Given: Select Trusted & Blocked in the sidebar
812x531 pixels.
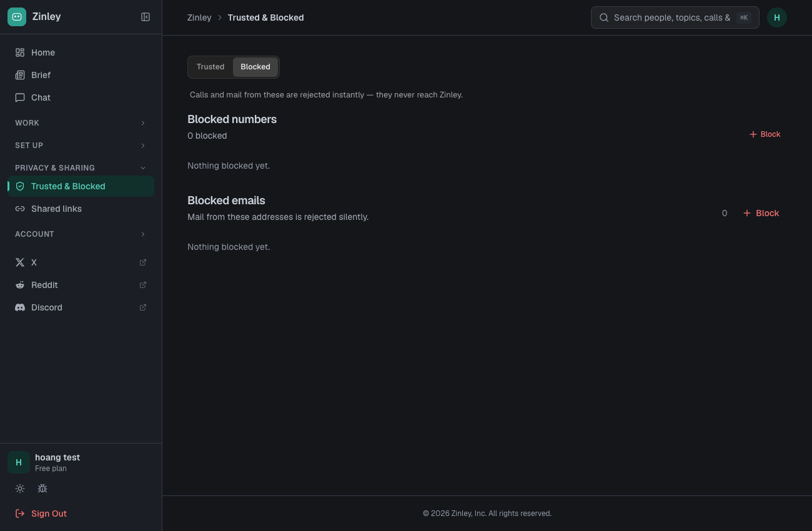Looking at the screenshot, I should point(81,186).
